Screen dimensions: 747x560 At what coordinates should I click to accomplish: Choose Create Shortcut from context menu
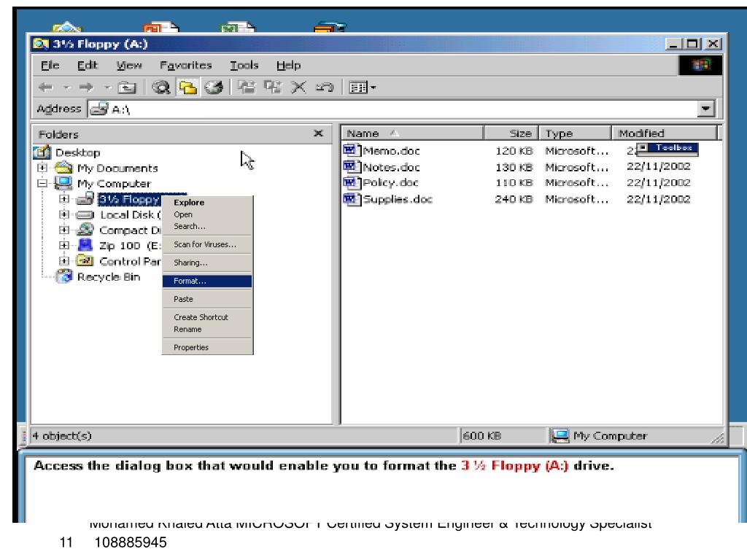click(207, 317)
